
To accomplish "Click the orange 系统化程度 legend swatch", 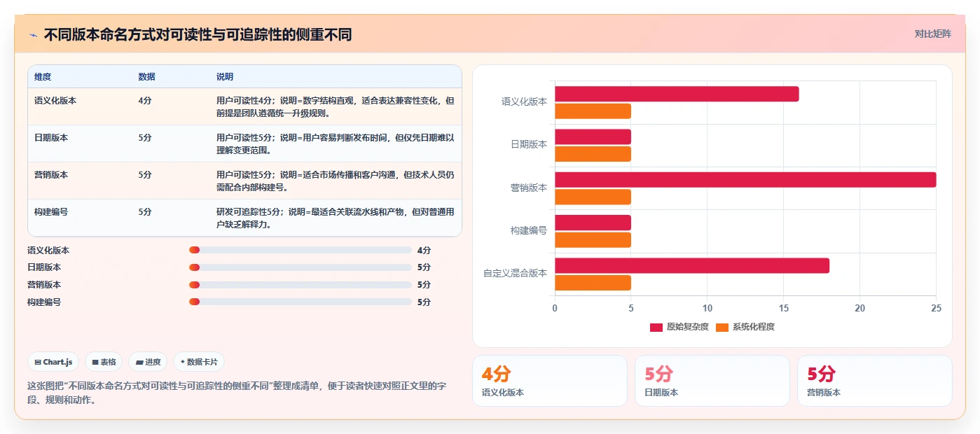I will pos(722,327).
